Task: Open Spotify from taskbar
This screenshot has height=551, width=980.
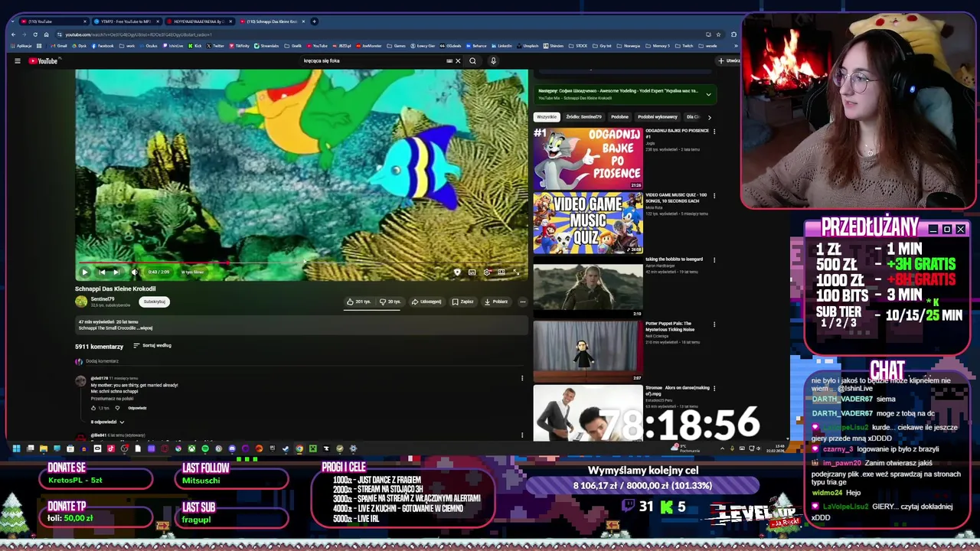Action: coord(204,448)
